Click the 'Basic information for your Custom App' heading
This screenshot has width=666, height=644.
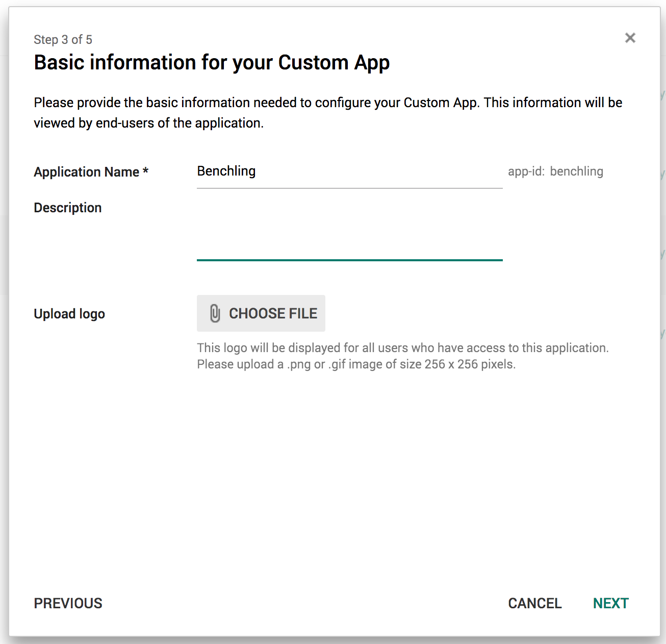212,62
